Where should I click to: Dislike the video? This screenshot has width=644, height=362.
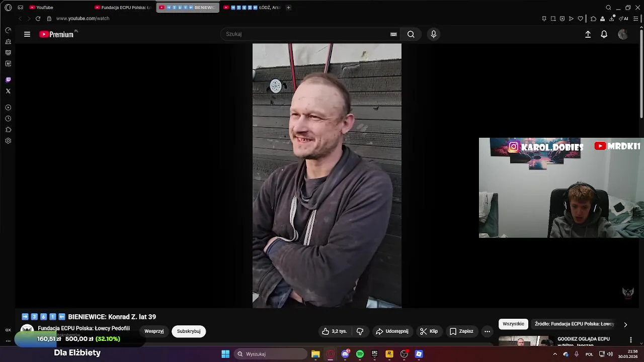pyautogui.click(x=360, y=331)
